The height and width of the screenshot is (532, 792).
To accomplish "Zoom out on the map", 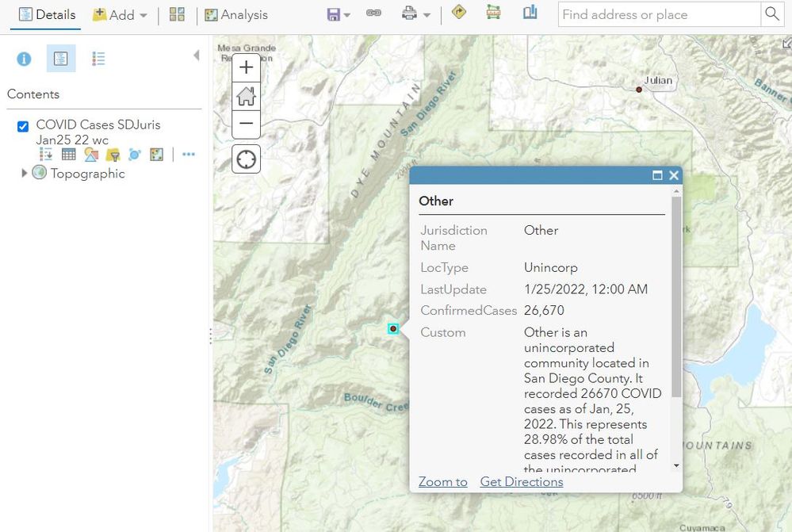I will [x=246, y=124].
